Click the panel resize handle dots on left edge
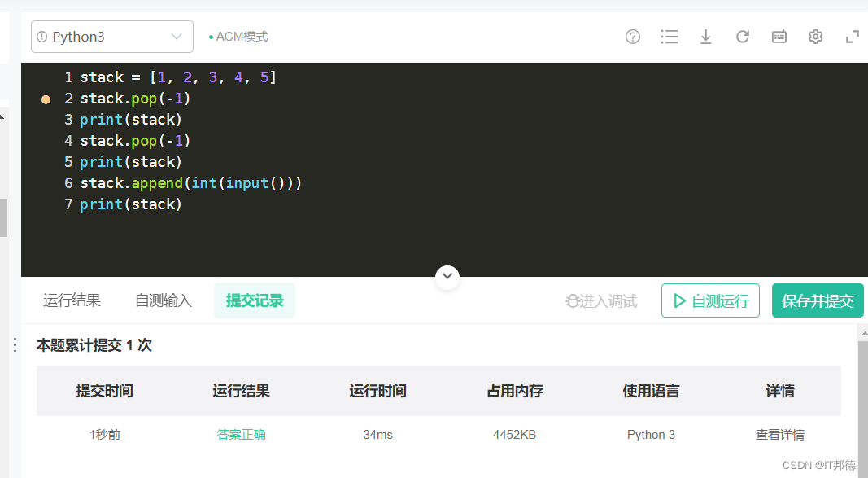Viewport: 868px width, 478px height. pyautogui.click(x=15, y=345)
